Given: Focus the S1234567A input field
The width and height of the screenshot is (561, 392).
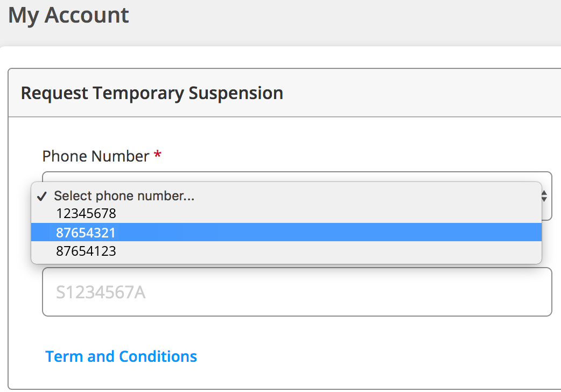Looking at the screenshot, I should point(297,292).
